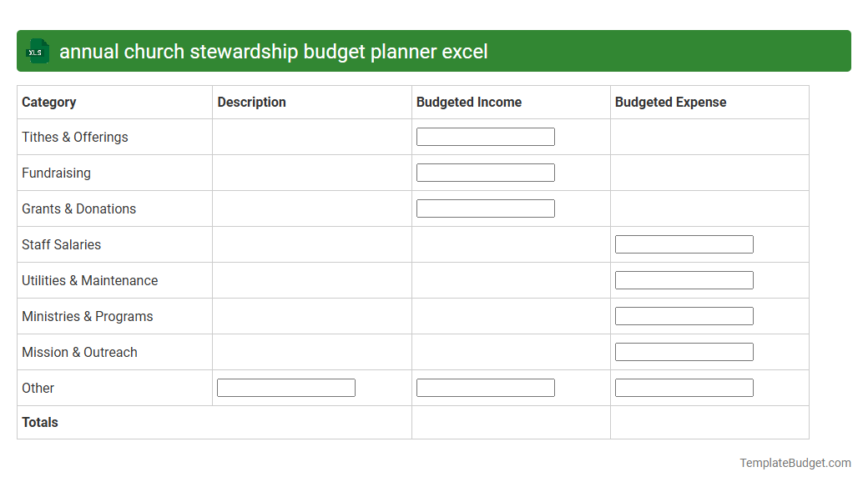Click the green XLS file icon
This screenshot has width=868, height=487.
click(x=37, y=51)
